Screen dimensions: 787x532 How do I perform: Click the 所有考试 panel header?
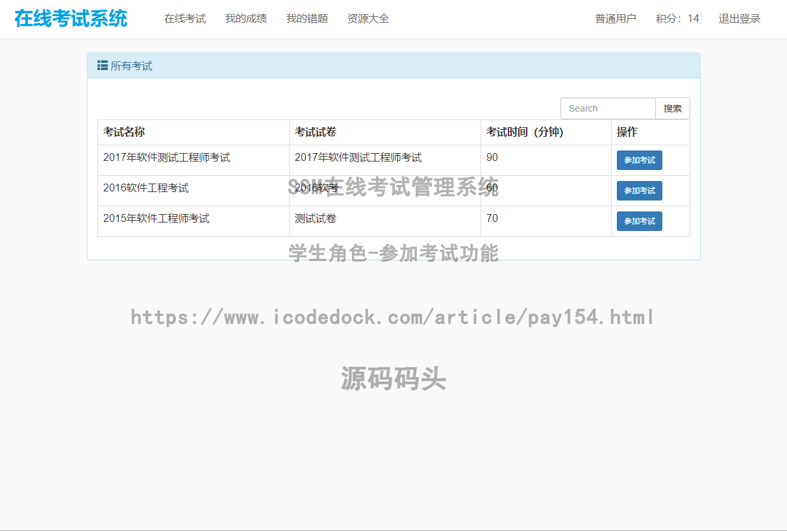(x=127, y=65)
